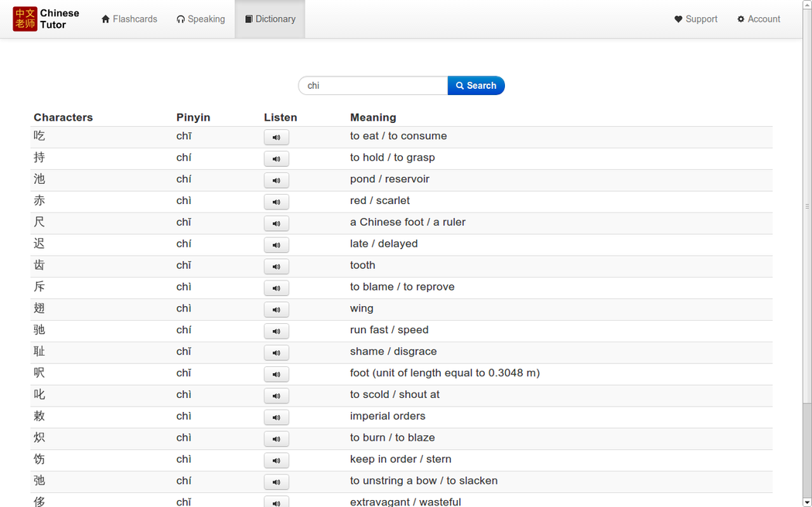Listen to pronunciation of 'to hold / to grasp'
812x507 pixels.
276,159
